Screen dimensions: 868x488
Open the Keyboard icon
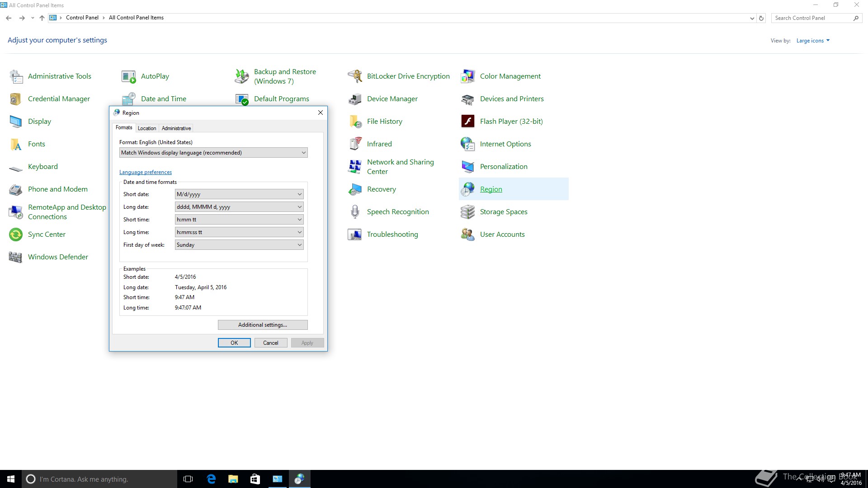point(16,168)
